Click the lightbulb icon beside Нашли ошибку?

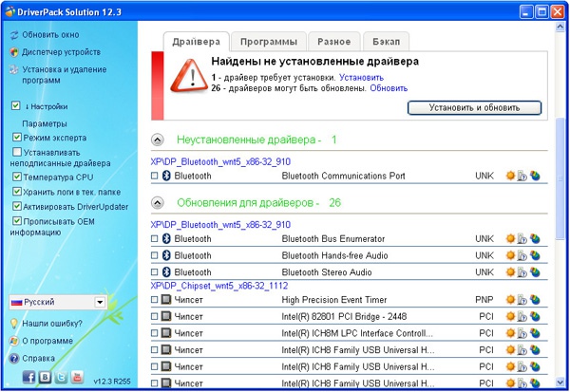(x=14, y=324)
